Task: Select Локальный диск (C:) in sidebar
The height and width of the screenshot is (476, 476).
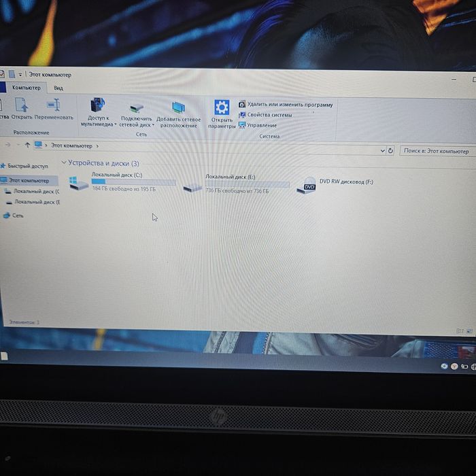Action: [x=32, y=191]
